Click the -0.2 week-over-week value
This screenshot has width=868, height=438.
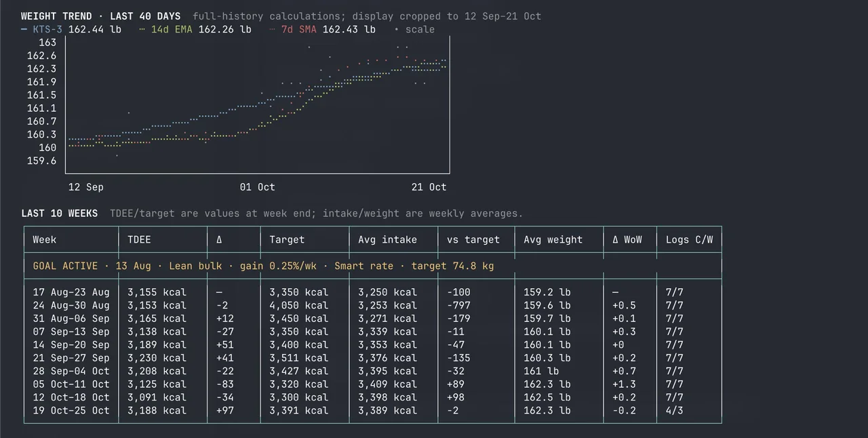point(625,411)
